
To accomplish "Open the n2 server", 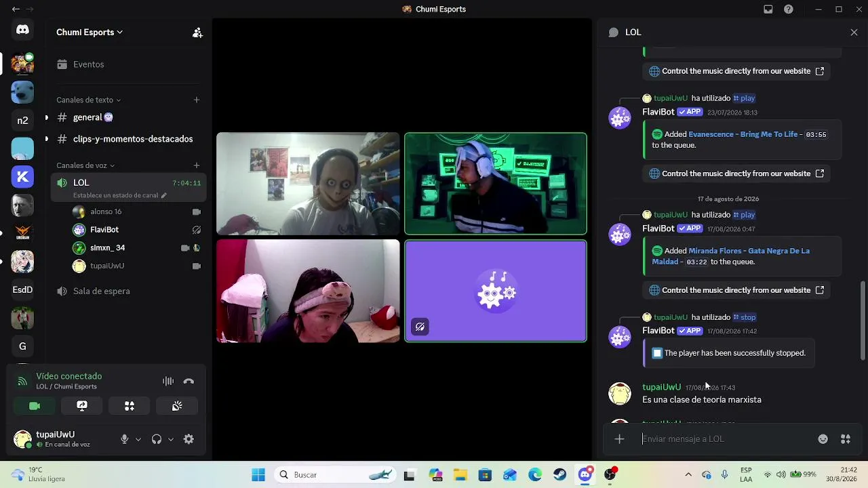I will point(22,120).
